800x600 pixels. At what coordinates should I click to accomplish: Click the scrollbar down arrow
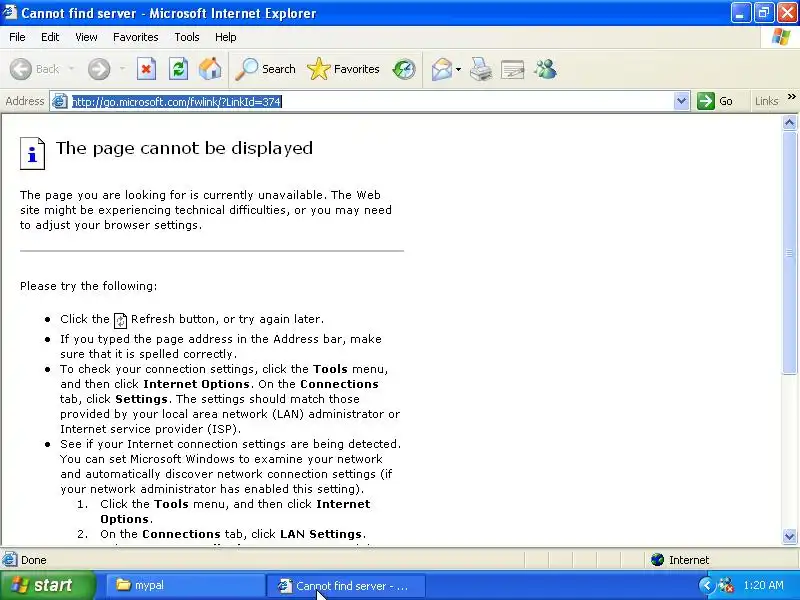coord(789,536)
